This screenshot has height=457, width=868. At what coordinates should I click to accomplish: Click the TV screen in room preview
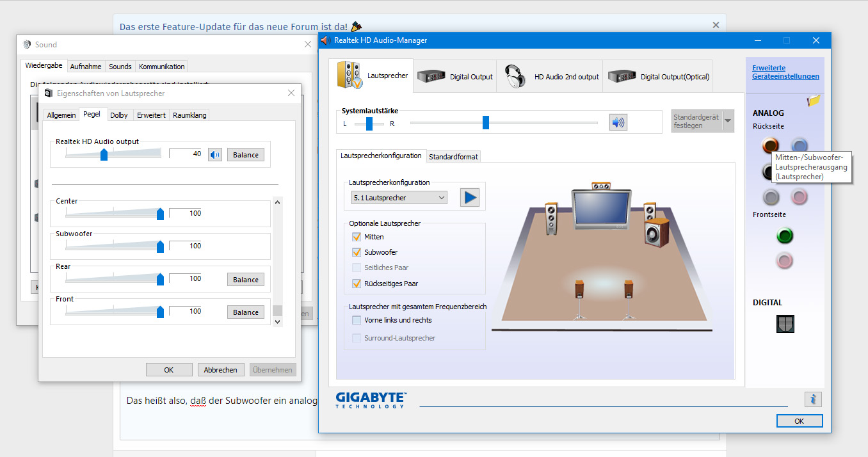pyautogui.click(x=600, y=209)
